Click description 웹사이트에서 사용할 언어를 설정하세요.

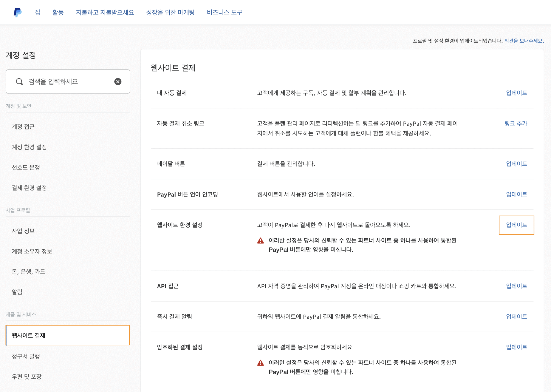305,194
